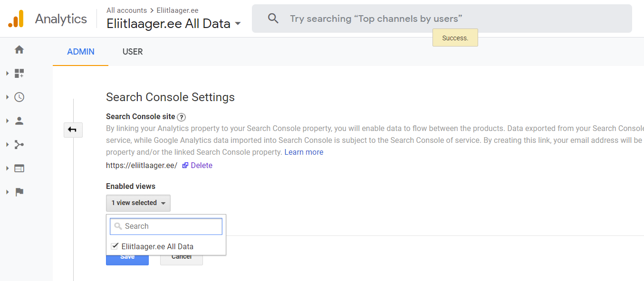
Task: Open the Behavior icon in sidebar
Action: coord(19,169)
